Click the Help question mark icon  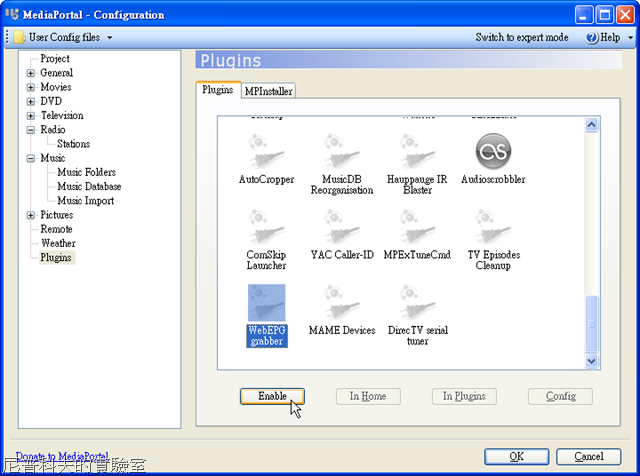[591, 38]
